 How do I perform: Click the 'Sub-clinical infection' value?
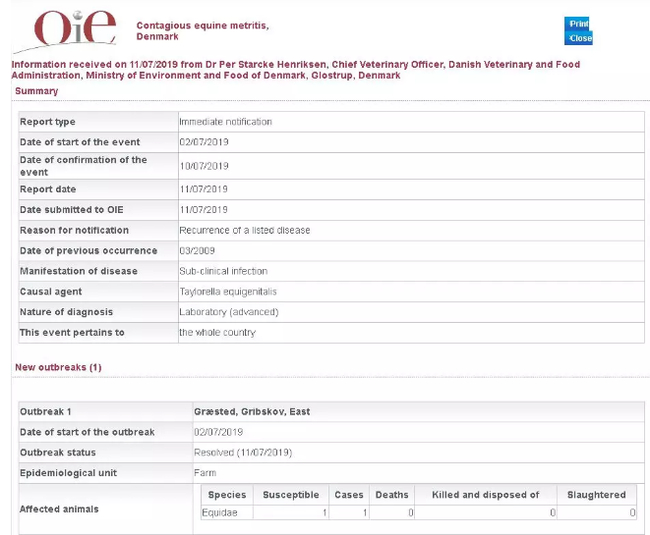(x=223, y=271)
